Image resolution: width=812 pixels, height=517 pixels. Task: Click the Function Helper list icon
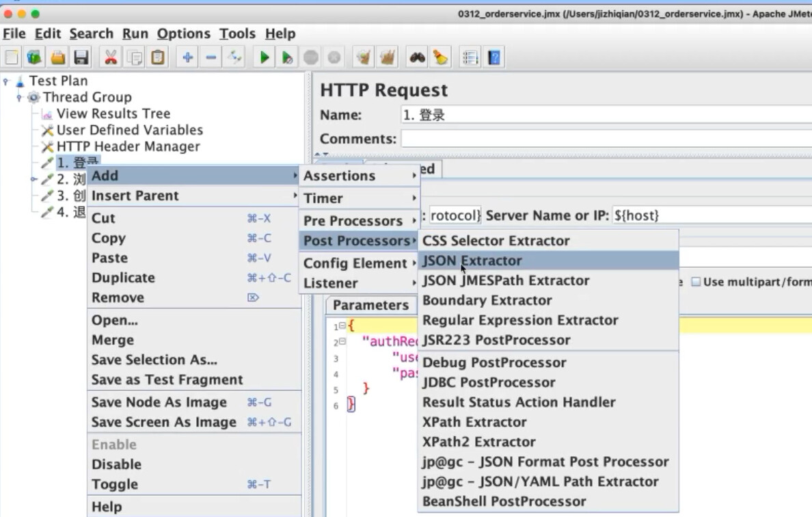pos(470,57)
